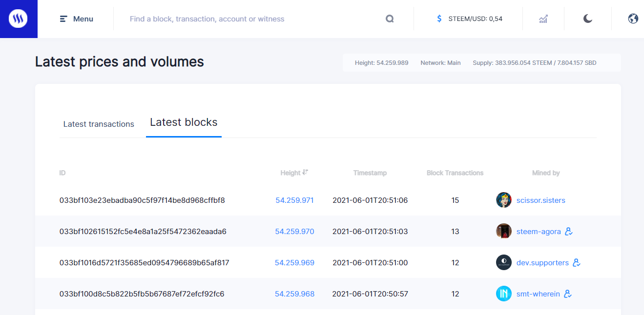Open the price chart icon

tap(543, 19)
